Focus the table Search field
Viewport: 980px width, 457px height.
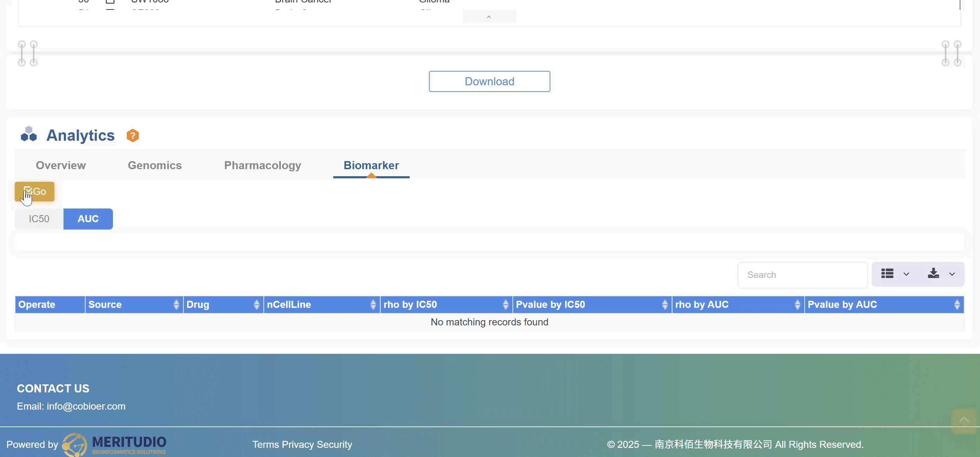(802, 275)
